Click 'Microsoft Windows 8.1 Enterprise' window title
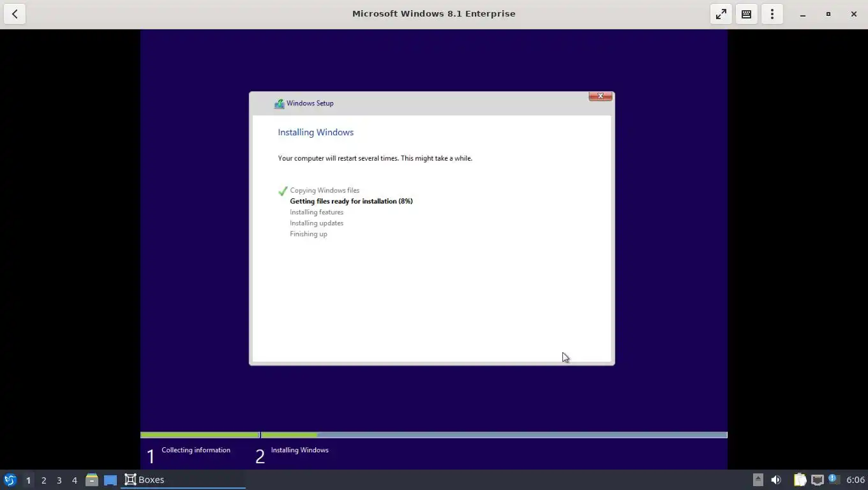Screen dimensions: 868x490 point(433,13)
